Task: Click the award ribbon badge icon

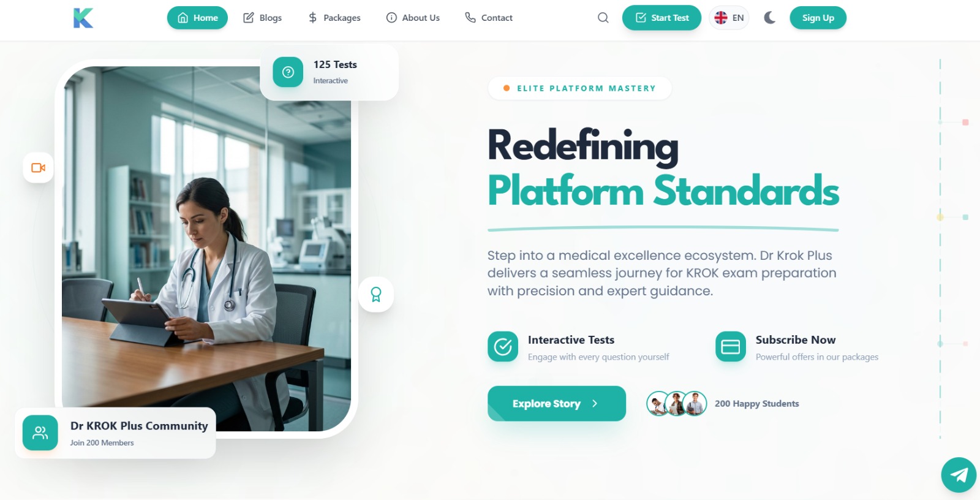Action: pyautogui.click(x=376, y=295)
